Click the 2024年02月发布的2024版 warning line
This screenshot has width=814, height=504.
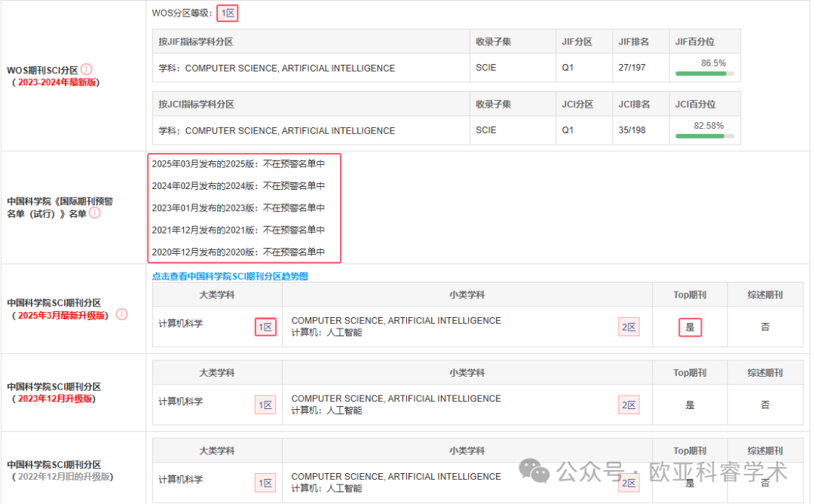tap(238, 185)
